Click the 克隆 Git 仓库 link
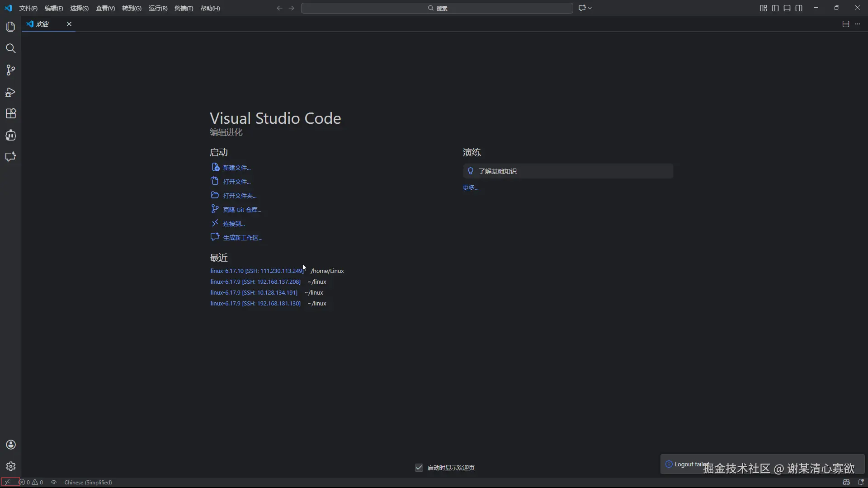The width and height of the screenshot is (868, 488). pos(242,210)
